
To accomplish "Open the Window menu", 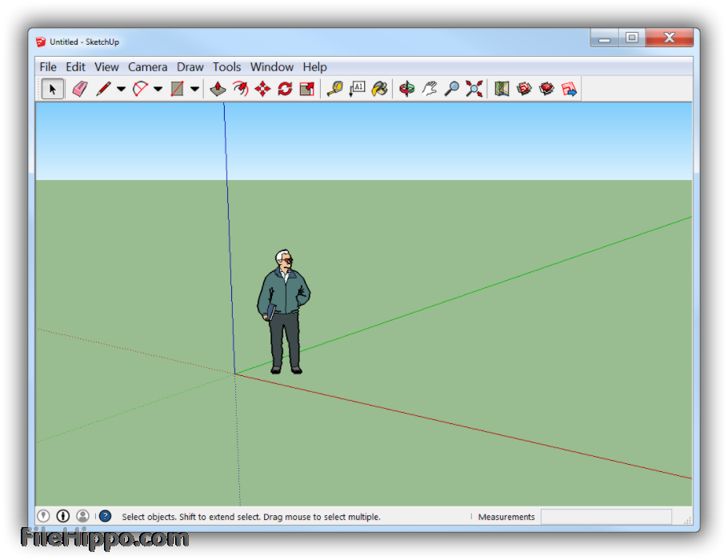I will click(x=272, y=67).
